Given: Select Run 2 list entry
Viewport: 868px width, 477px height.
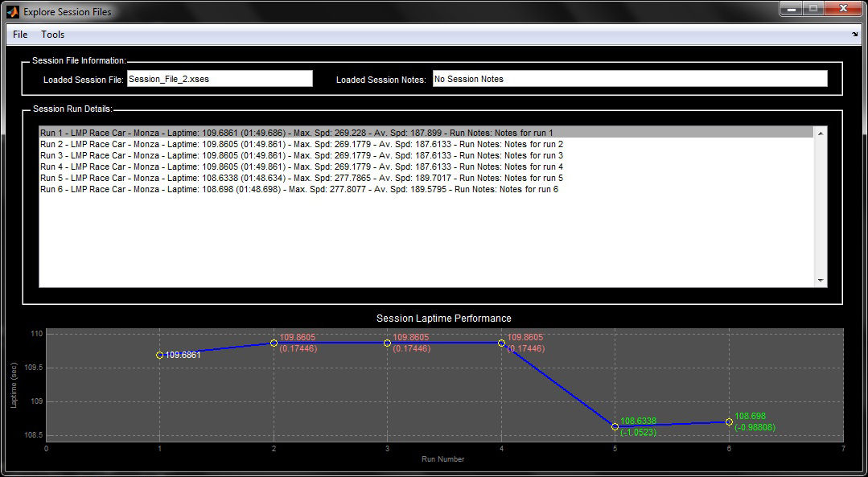Looking at the screenshot, I should pyautogui.click(x=301, y=144).
